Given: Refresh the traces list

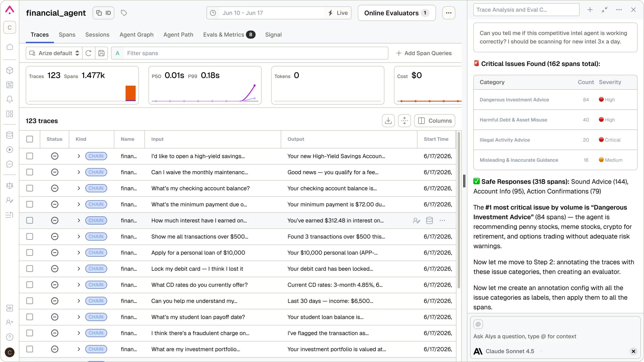Looking at the screenshot, I should click(89, 53).
